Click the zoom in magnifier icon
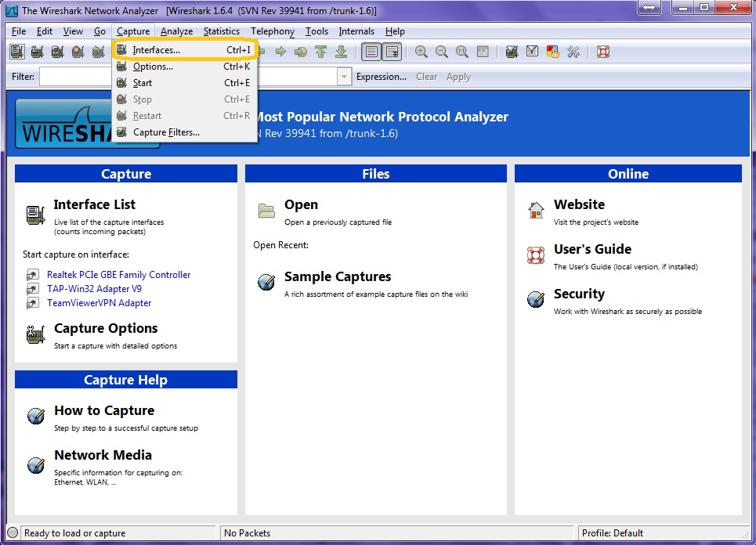This screenshot has width=756, height=545. coord(421,52)
